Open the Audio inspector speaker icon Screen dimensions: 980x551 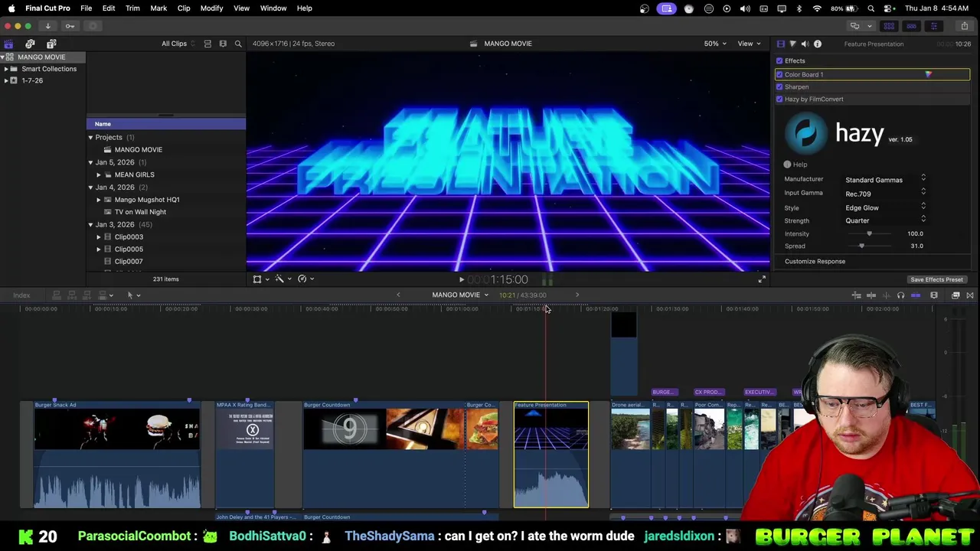click(805, 44)
